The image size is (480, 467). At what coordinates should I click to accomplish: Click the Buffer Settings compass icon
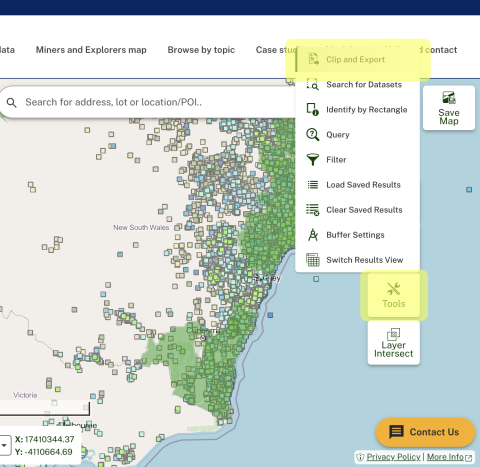click(313, 235)
